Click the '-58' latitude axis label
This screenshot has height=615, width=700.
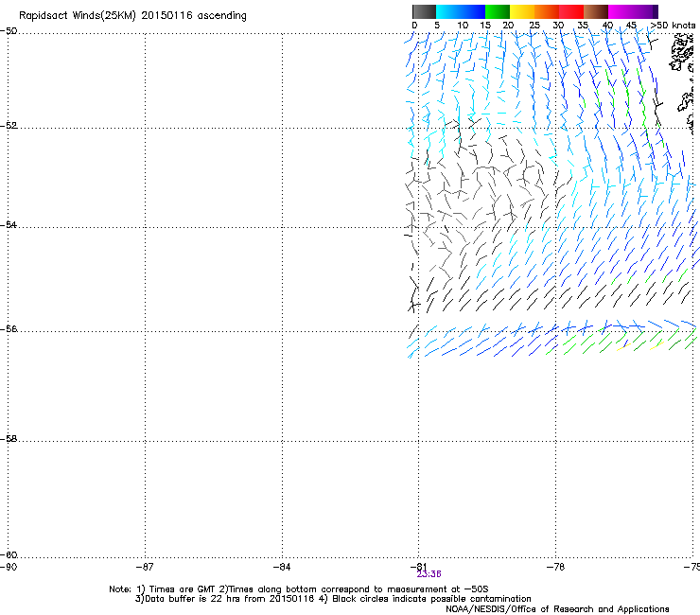click(x=9, y=439)
